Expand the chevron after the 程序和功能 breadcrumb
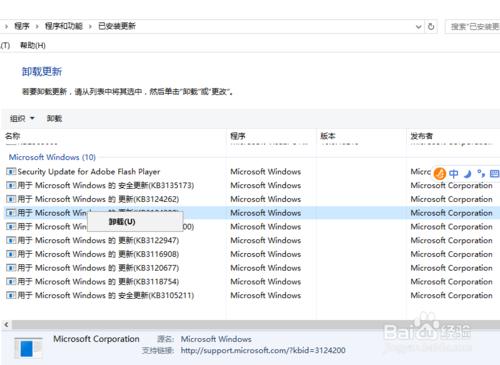 90,26
